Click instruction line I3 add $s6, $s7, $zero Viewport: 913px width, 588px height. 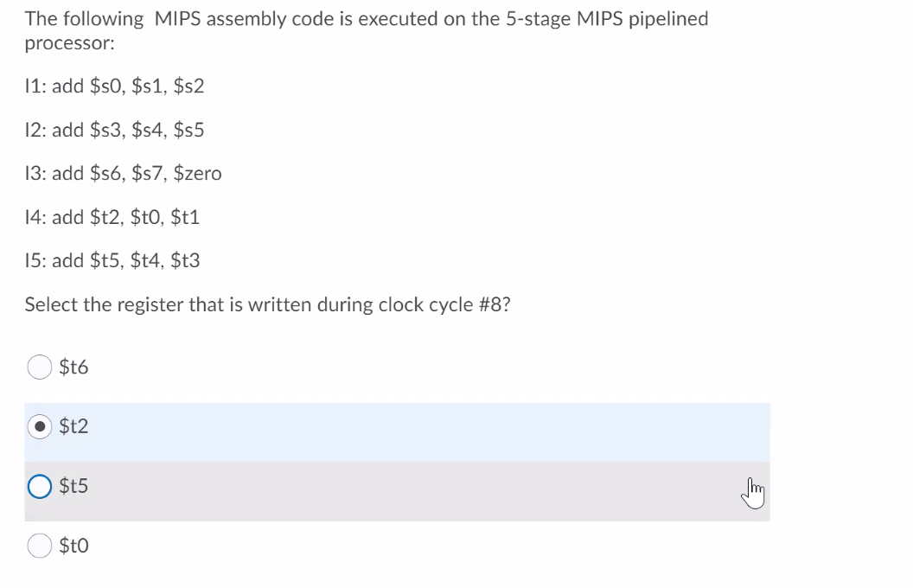(x=124, y=174)
